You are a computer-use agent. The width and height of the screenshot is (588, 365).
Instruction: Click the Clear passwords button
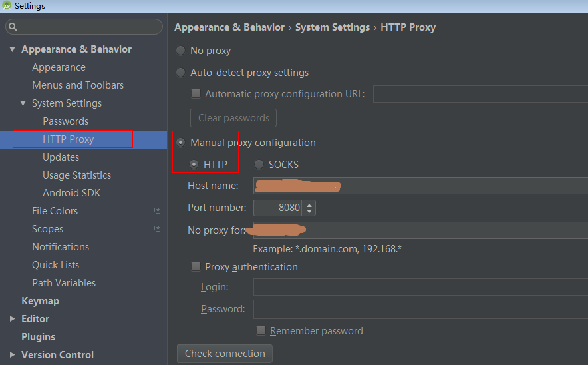pos(233,118)
